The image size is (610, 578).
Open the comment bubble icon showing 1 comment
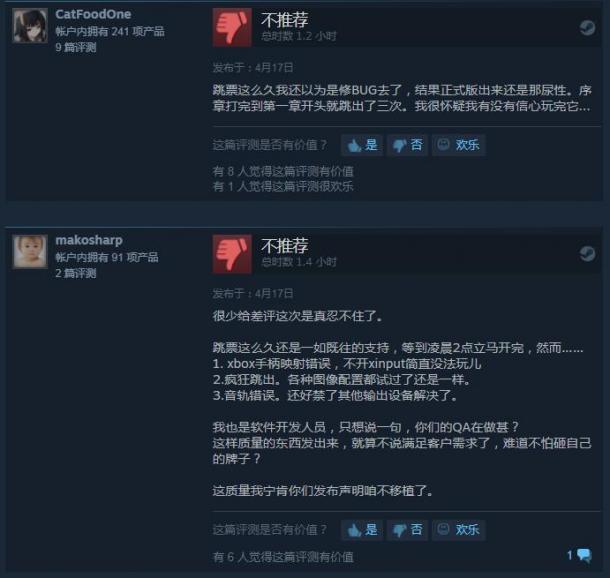click(579, 555)
